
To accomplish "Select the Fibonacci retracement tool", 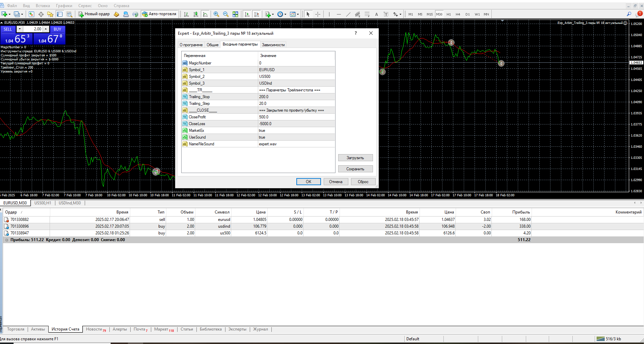I will click(367, 14).
